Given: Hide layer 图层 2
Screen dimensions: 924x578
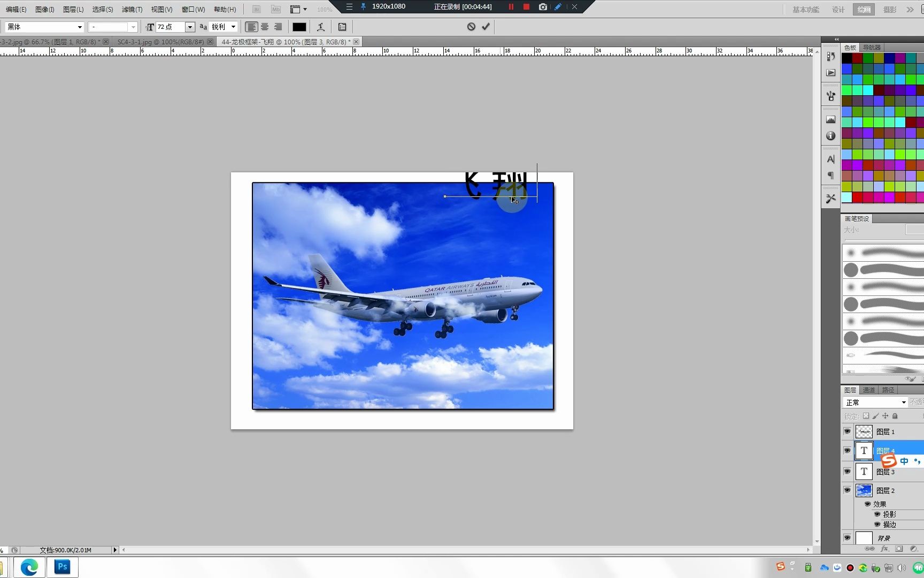Looking at the screenshot, I should [x=847, y=490].
